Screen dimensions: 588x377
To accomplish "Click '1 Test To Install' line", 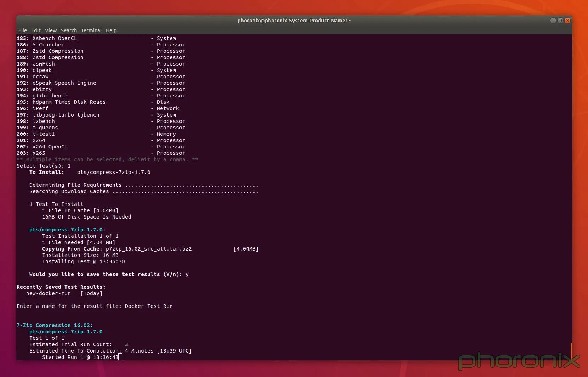I will tap(56, 204).
